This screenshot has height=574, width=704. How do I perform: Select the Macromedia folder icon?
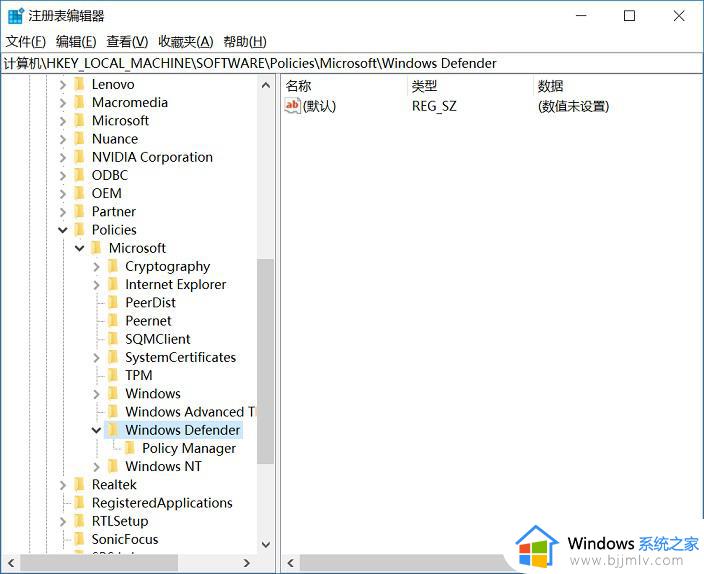pyautogui.click(x=79, y=102)
